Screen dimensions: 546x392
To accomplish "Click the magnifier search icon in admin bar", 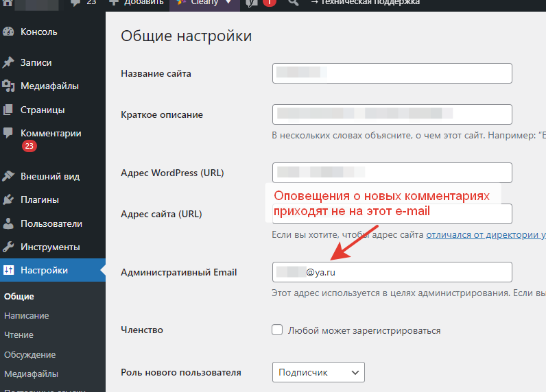I will [293, 3].
